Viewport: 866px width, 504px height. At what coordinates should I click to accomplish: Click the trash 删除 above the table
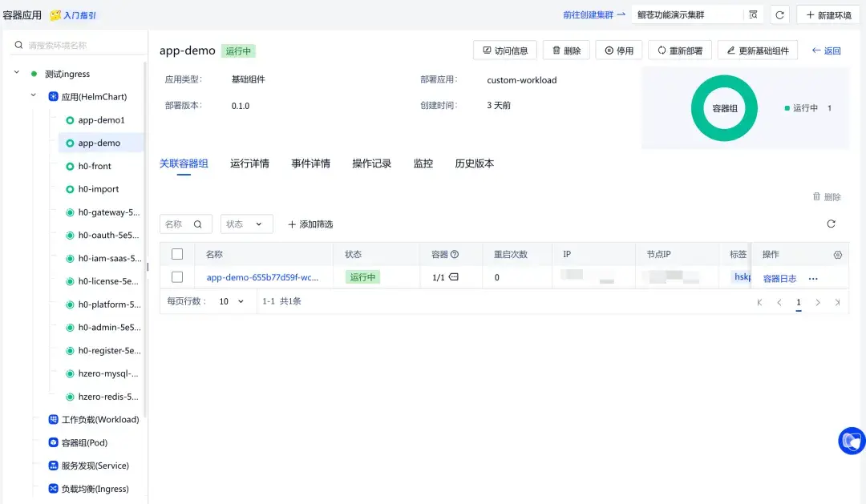pos(827,196)
